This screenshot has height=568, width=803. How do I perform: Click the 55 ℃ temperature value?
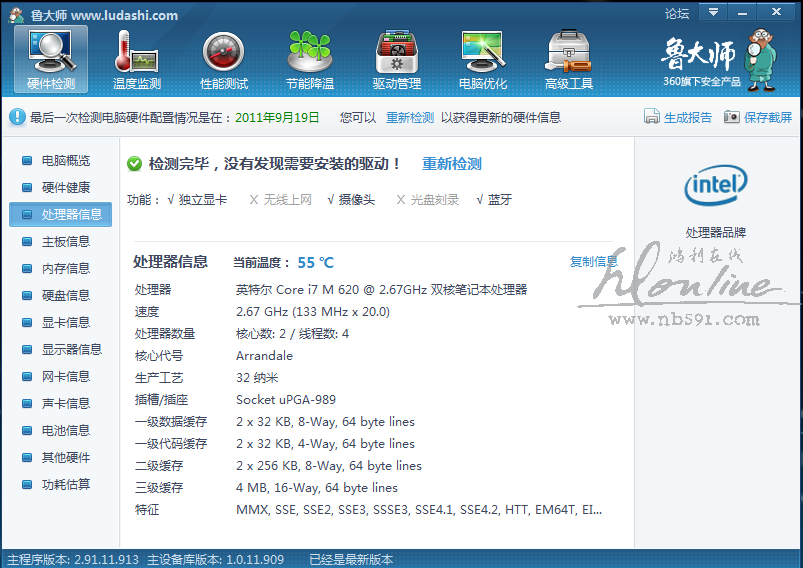(x=315, y=263)
